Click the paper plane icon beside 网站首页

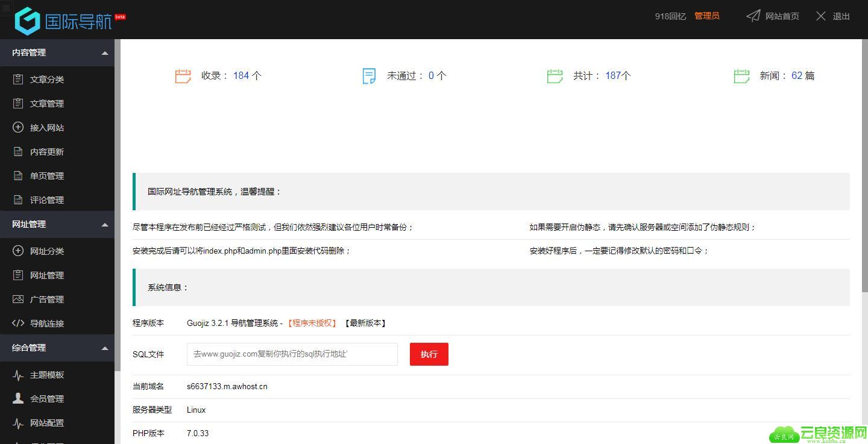[x=753, y=16]
